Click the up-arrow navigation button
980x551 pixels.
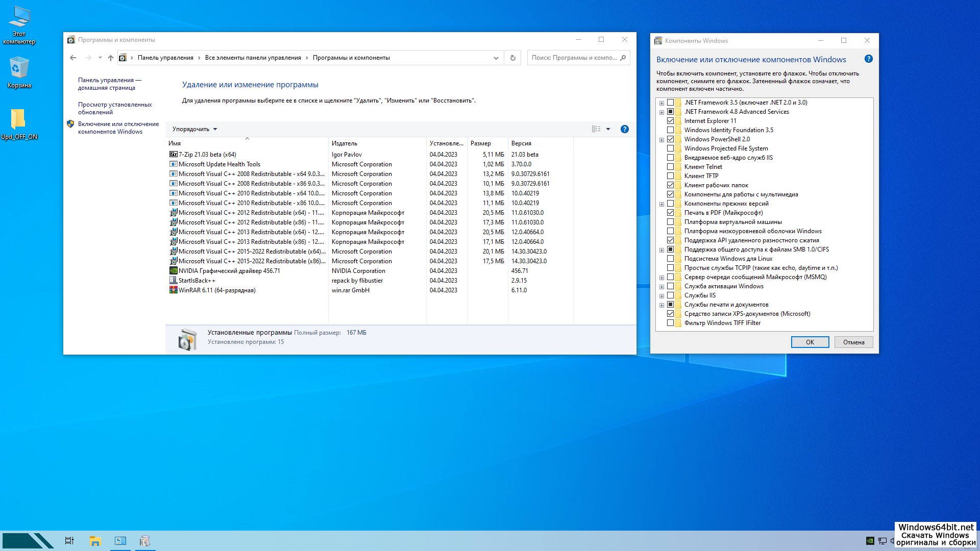coord(110,58)
